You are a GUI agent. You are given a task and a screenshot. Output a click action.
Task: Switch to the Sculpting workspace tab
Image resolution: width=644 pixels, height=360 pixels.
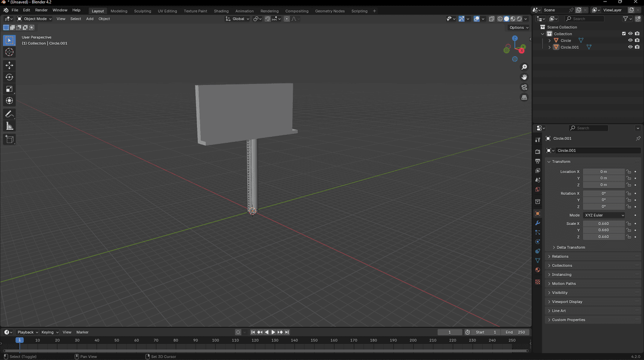pos(142,11)
